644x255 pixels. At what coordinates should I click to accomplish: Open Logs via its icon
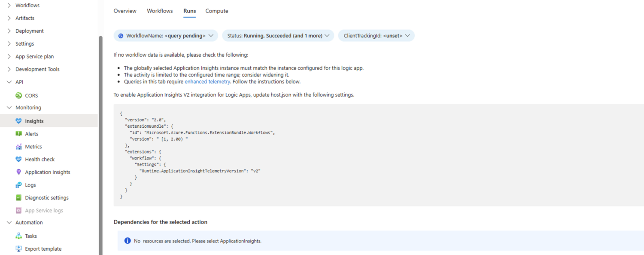(18, 185)
